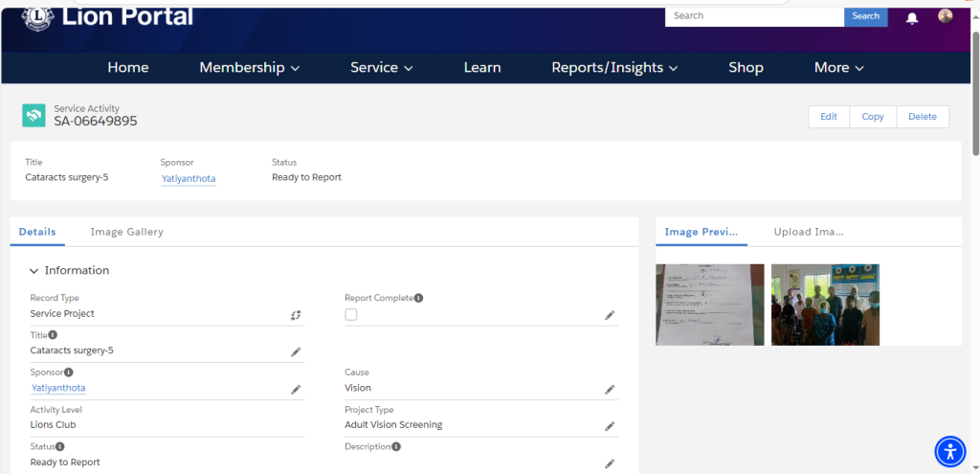Select 'Cataracts surgery-5' title in header

click(67, 177)
